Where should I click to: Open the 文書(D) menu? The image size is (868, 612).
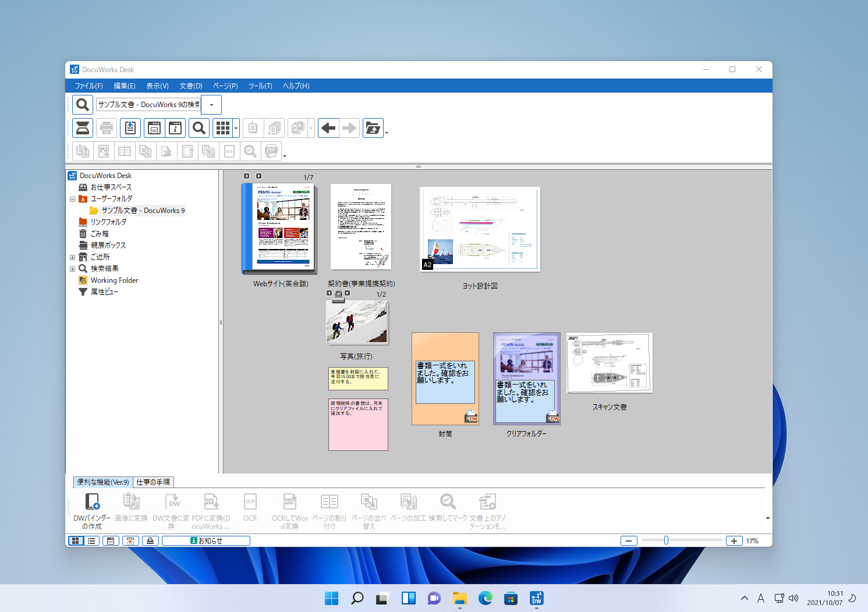point(191,86)
